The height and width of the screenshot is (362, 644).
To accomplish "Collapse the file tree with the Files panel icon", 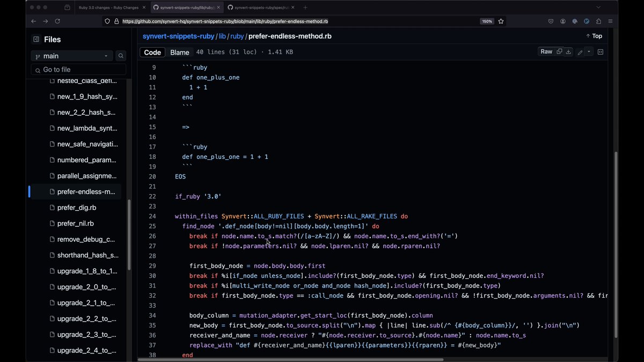I will tap(36, 39).
